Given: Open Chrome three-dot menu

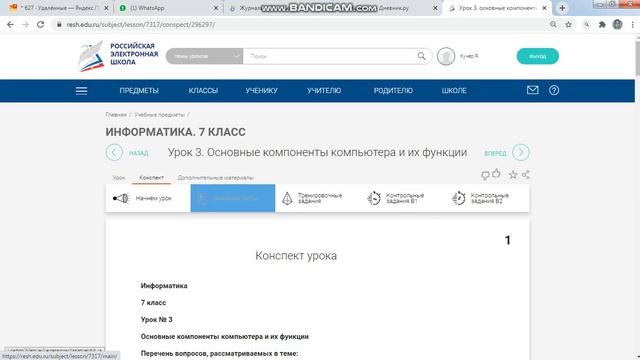Looking at the screenshot, I should (x=632, y=24).
